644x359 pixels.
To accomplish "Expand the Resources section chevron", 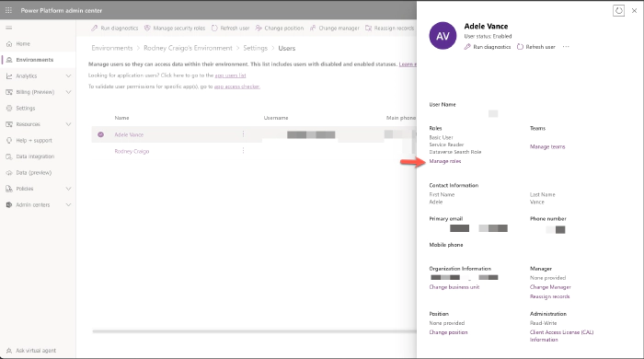I will tap(68, 124).
